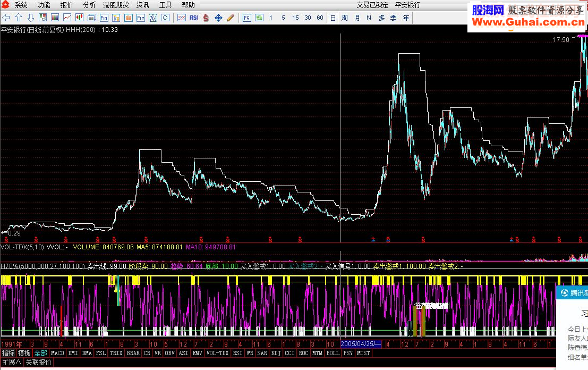Click the red dollar sign toolbar icon
Image resolution: width=588 pixels, height=370 pixels.
point(206,18)
